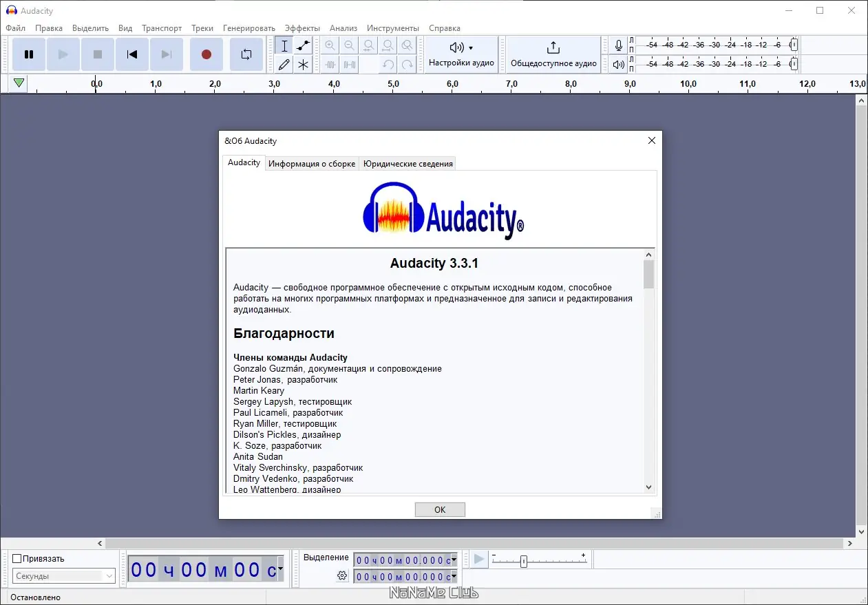
Task: Click the Остановлено status bar text
Action: pyautogui.click(x=34, y=597)
